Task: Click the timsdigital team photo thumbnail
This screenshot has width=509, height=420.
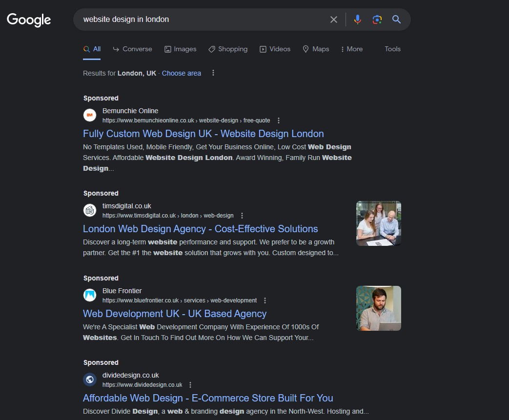Action: (x=379, y=223)
